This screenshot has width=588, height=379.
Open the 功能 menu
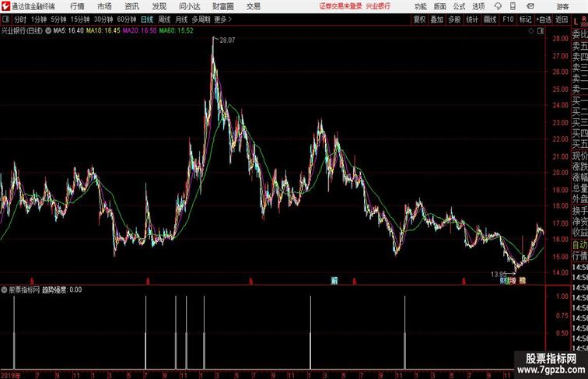(421, 6)
